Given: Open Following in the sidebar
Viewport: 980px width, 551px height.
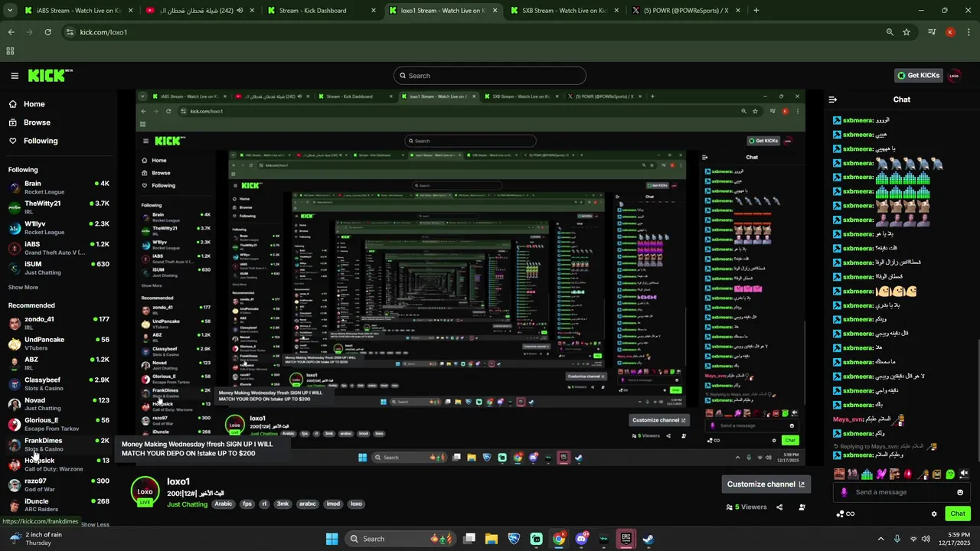Looking at the screenshot, I should pos(33,141).
